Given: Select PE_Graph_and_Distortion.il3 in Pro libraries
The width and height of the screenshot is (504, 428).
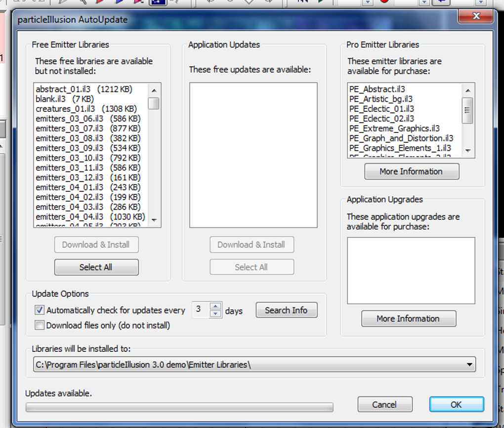Looking at the screenshot, I should [401, 138].
